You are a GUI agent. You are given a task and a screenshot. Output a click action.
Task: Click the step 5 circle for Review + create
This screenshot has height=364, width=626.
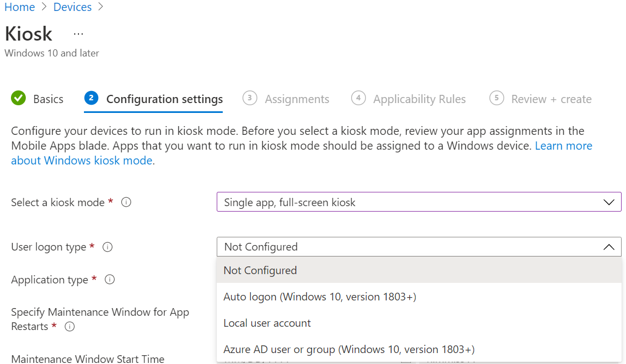tap(497, 99)
